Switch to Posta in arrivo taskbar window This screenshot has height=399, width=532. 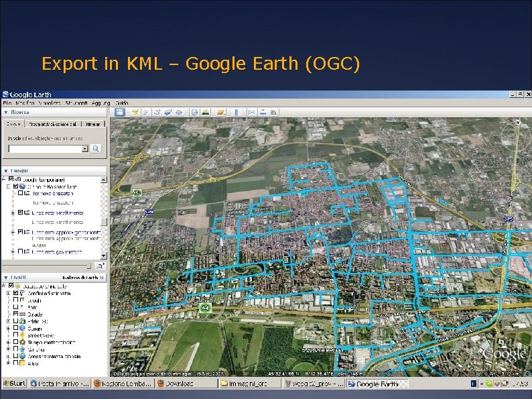coord(60,384)
